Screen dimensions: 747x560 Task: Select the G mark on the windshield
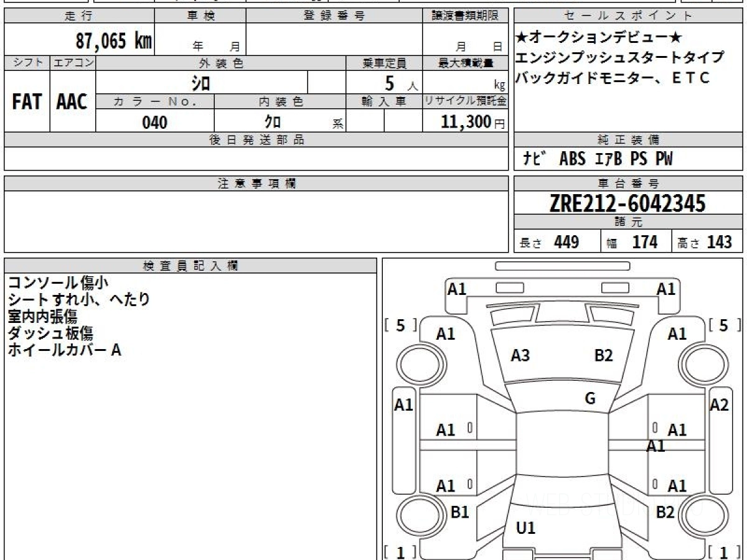pos(590,399)
